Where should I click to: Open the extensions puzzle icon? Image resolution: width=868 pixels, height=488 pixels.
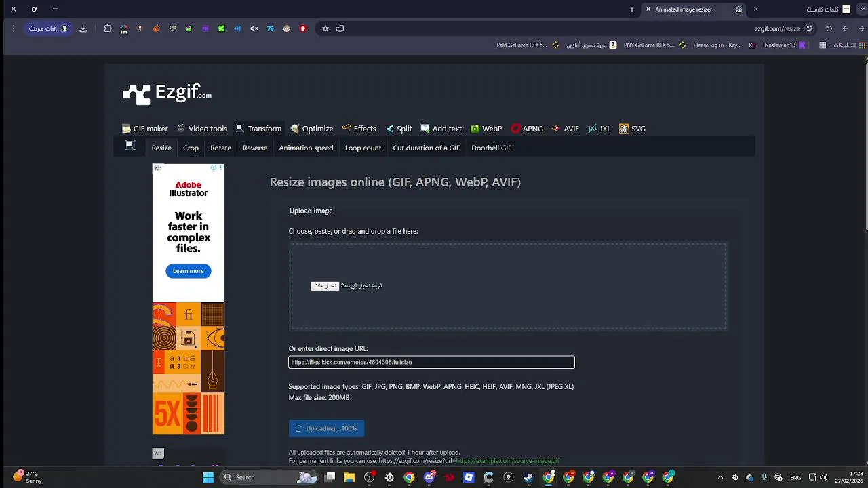tap(107, 28)
